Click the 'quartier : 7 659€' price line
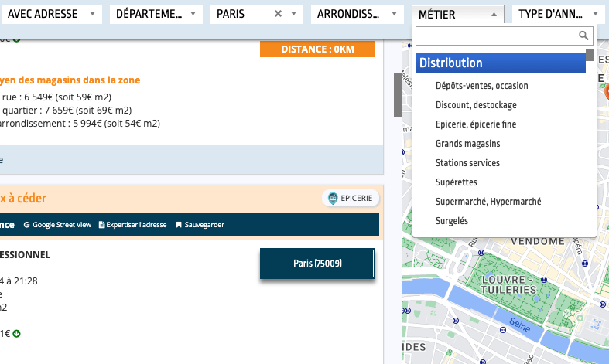 pos(66,111)
